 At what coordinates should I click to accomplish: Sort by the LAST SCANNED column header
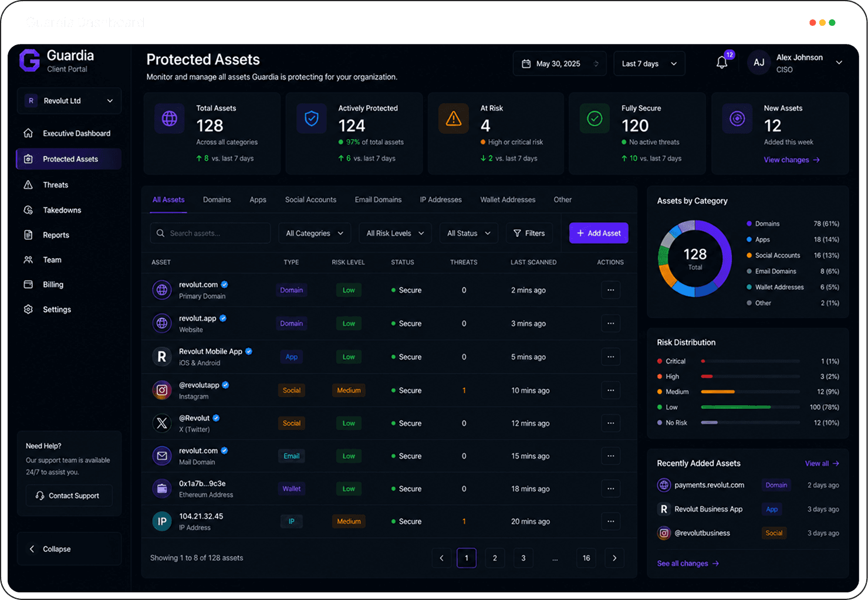tap(533, 262)
